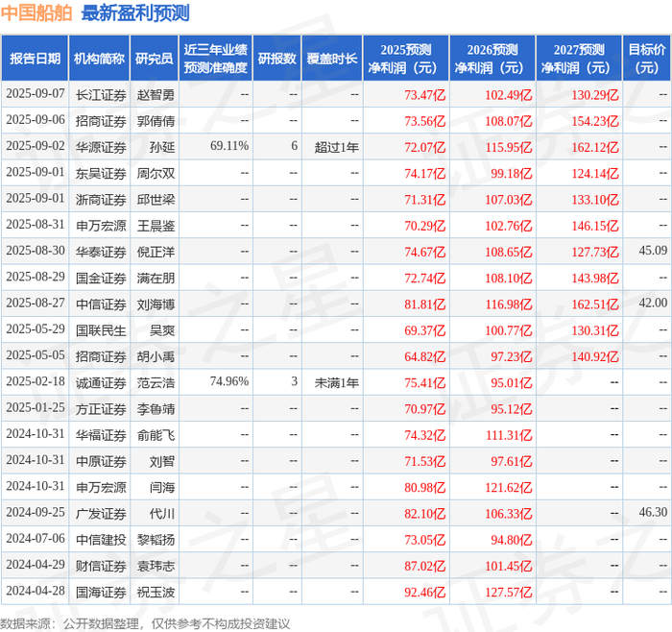Select analyst 闫海
The width and height of the screenshot is (672, 632).
(x=162, y=487)
